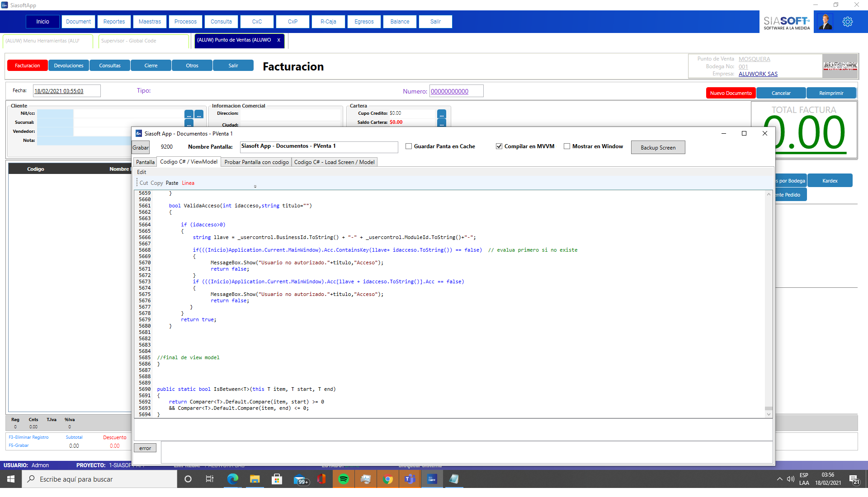The width and height of the screenshot is (868, 497).
Task: Open Microsoft Teams from the taskbar
Action: point(410,479)
